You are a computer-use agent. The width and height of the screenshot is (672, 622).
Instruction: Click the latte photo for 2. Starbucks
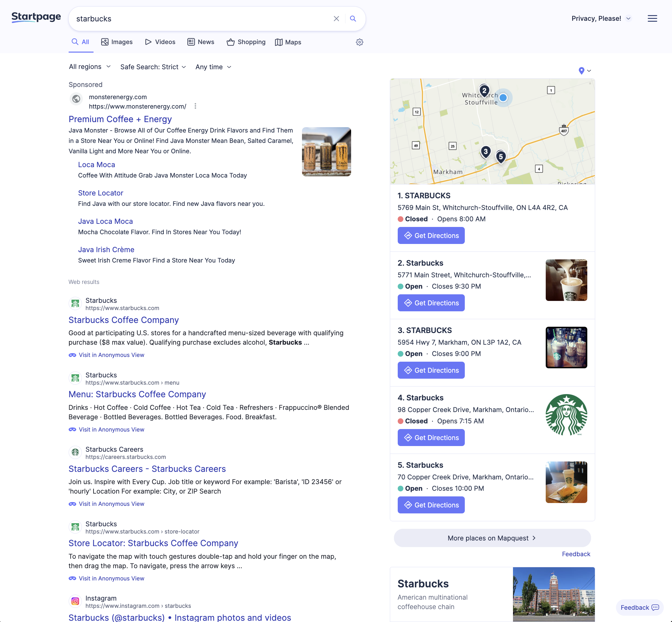(x=566, y=280)
